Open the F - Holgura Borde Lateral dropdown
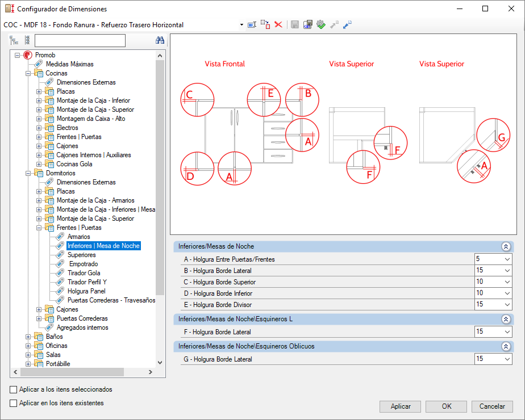The width and height of the screenshot is (525, 420). click(x=507, y=331)
